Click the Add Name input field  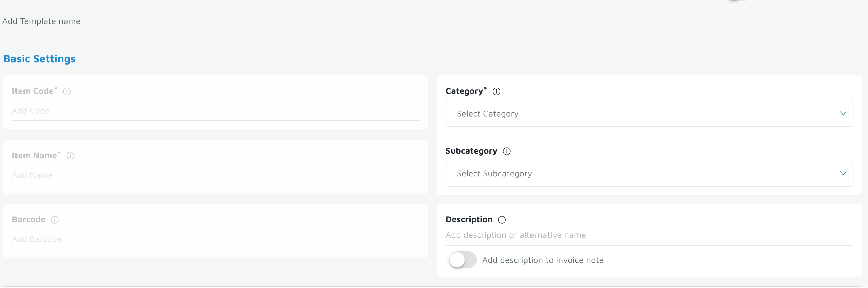point(216,175)
